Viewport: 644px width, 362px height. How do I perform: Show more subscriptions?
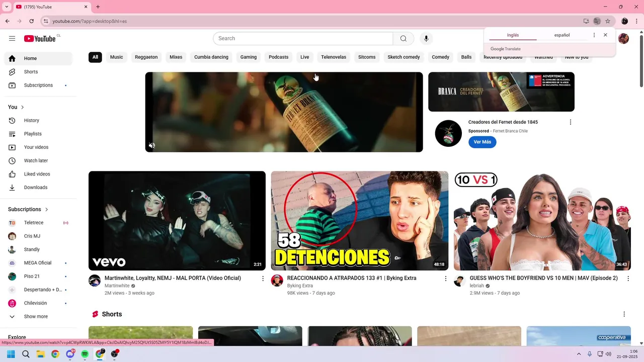[38, 317]
